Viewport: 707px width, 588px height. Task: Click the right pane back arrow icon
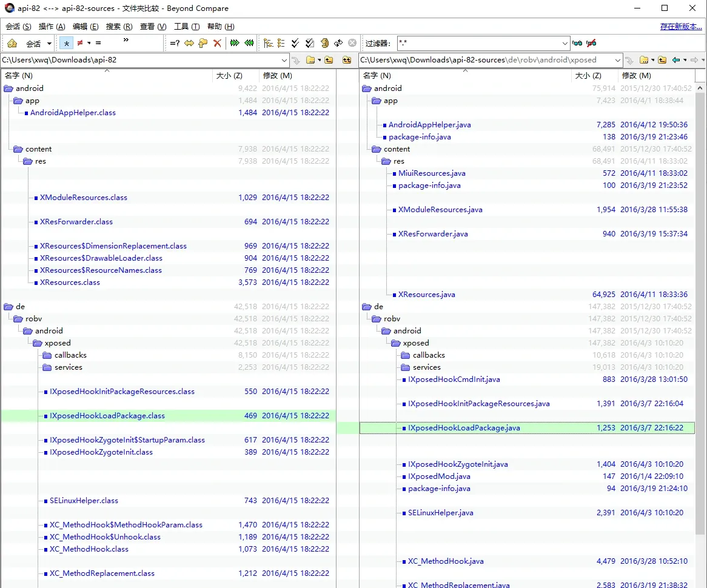coord(675,60)
